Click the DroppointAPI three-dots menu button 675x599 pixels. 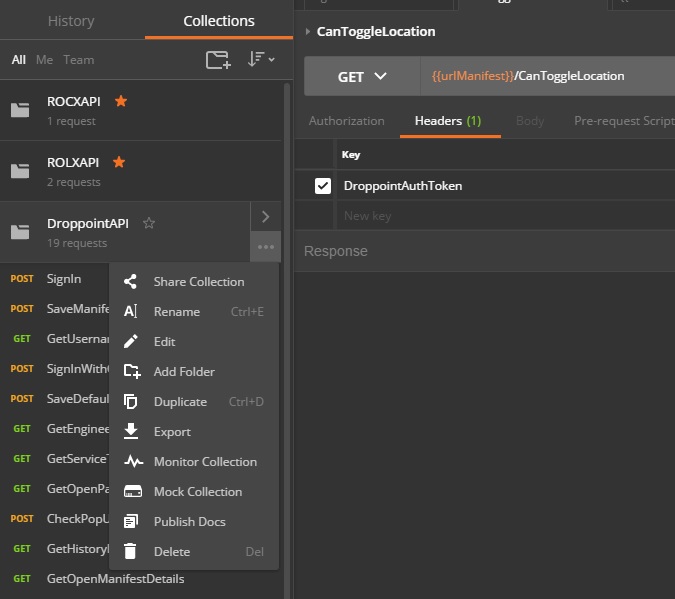point(266,247)
